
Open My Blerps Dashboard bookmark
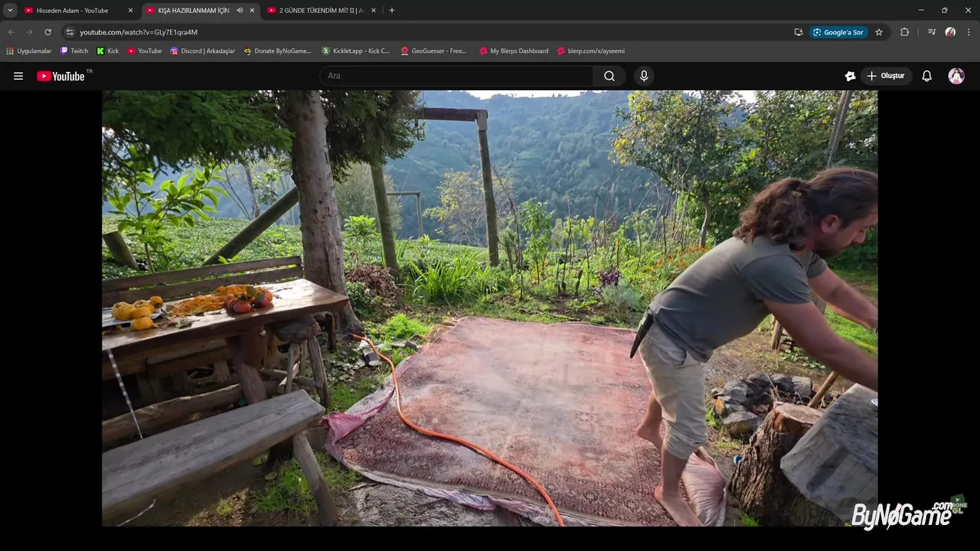coord(514,51)
